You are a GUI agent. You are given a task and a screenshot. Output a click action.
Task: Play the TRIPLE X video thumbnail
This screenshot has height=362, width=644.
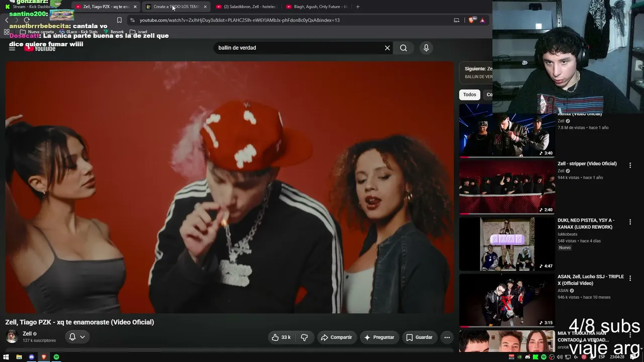click(x=507, y=300)
